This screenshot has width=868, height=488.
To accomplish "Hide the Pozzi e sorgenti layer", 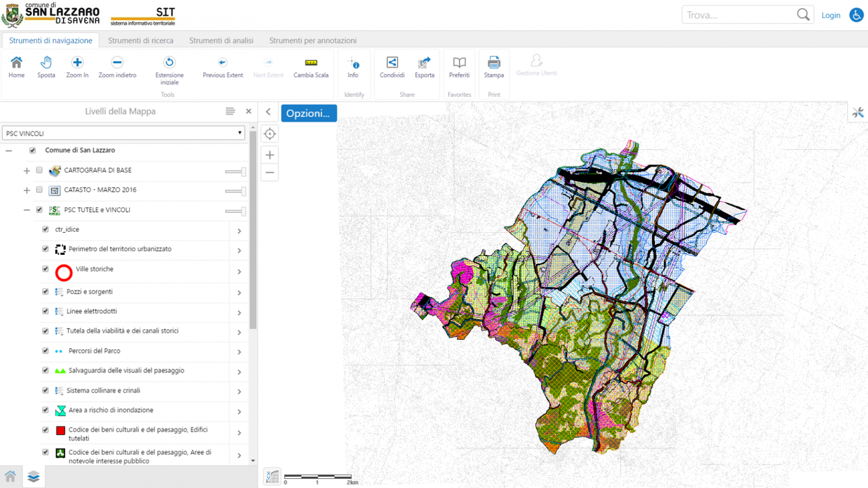I will point(46,291).
